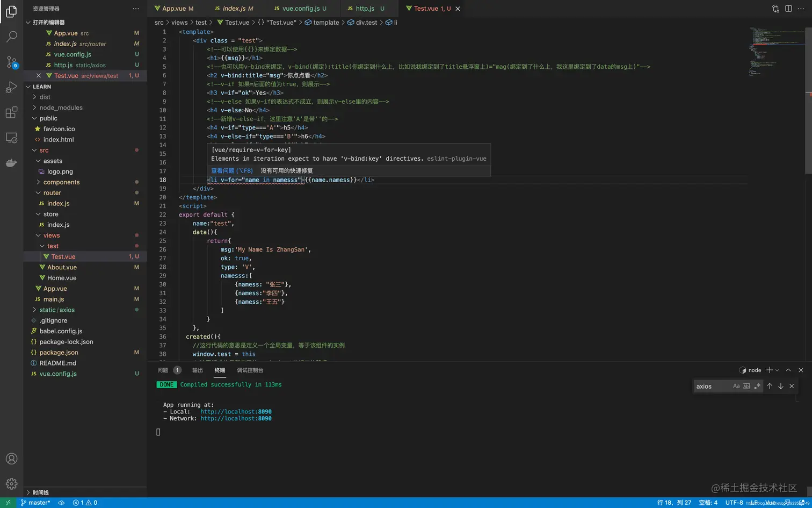This screenshot has height=508, width=812.
Task: Expand the static/axios folder
Action: 85,310
